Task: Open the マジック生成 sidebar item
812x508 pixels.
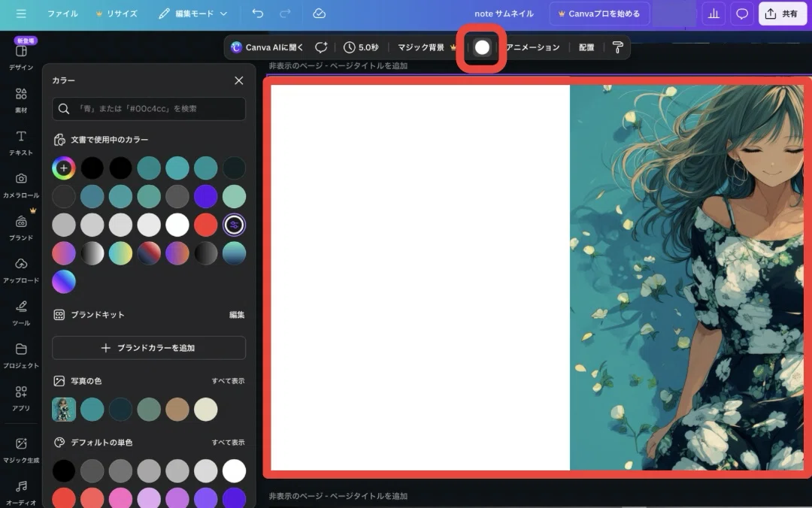Action: pyautogui.click(x=21, y=450)
